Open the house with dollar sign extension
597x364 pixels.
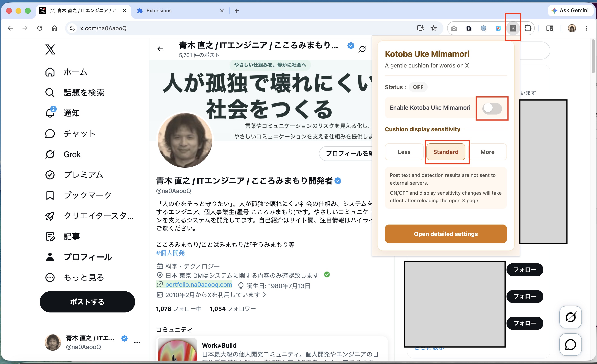click(x=469, y=28)
